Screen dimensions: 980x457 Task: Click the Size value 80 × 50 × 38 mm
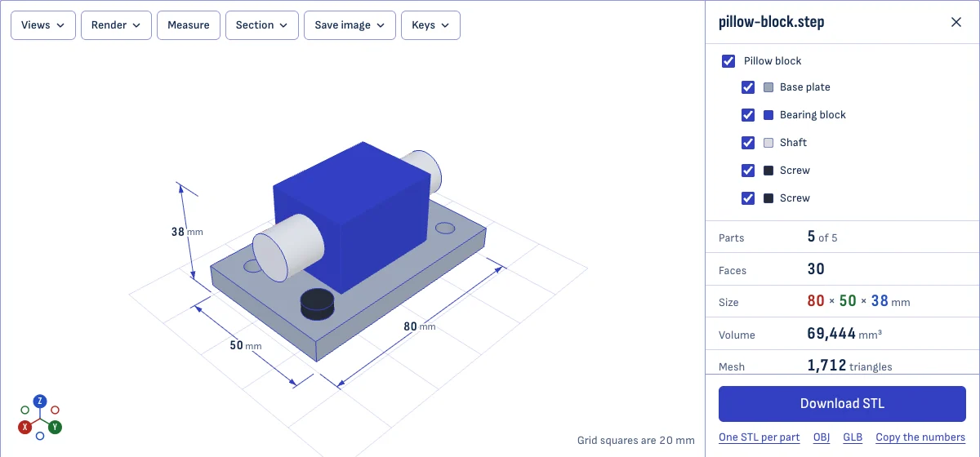(x=858, y=301)
